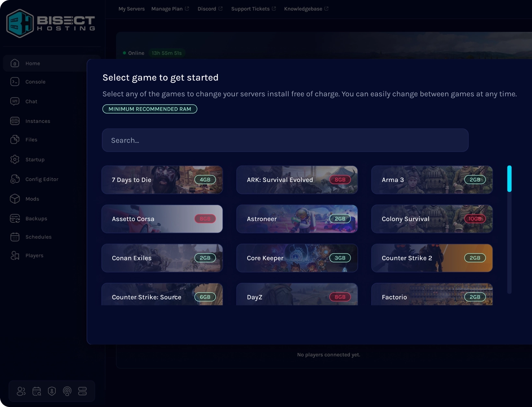
Task: Click the server stack icon in bottom toolbar
Action: 82,391
